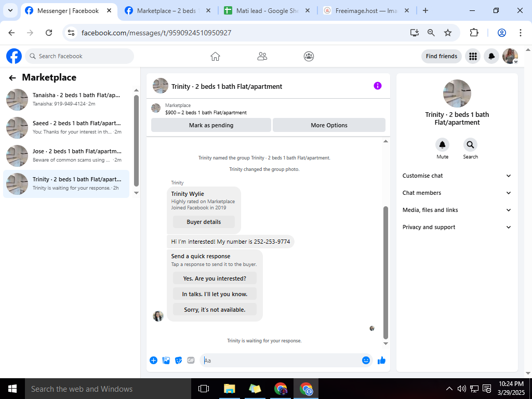Reload the page in Chrome
Screen dimensions: 532x399
[49, 33]
